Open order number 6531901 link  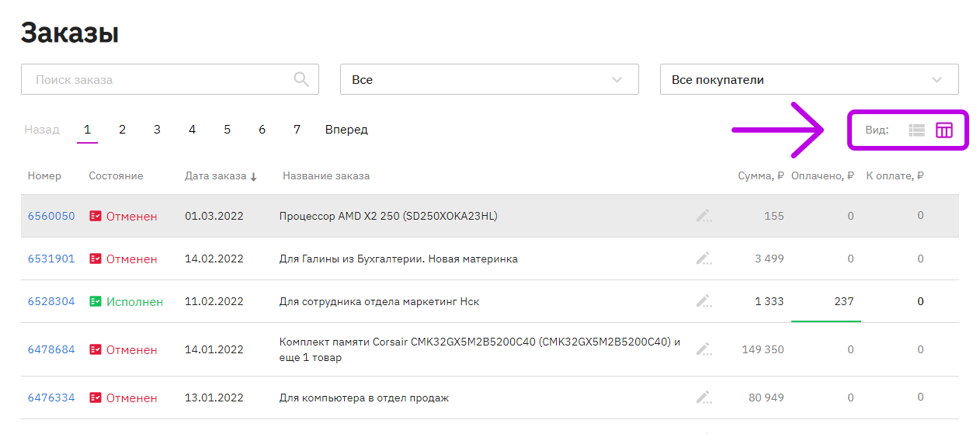pyautogui.click(x=51, y=259)
